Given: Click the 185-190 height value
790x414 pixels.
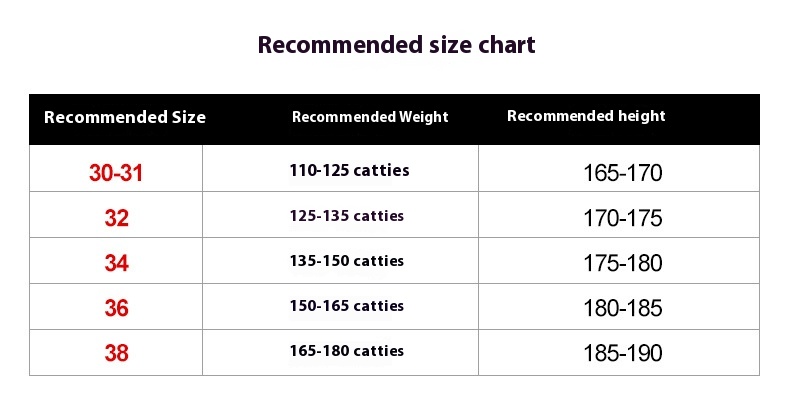Looking at the screenshot, I should point(623,353).
